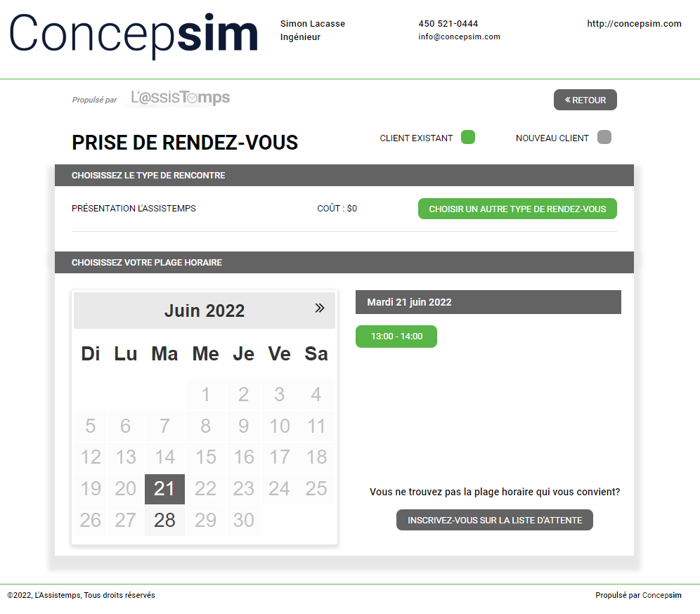This screenshot has height=614, width=700.
Task: Click the Concepsim logo
Action: pos(134,35)
